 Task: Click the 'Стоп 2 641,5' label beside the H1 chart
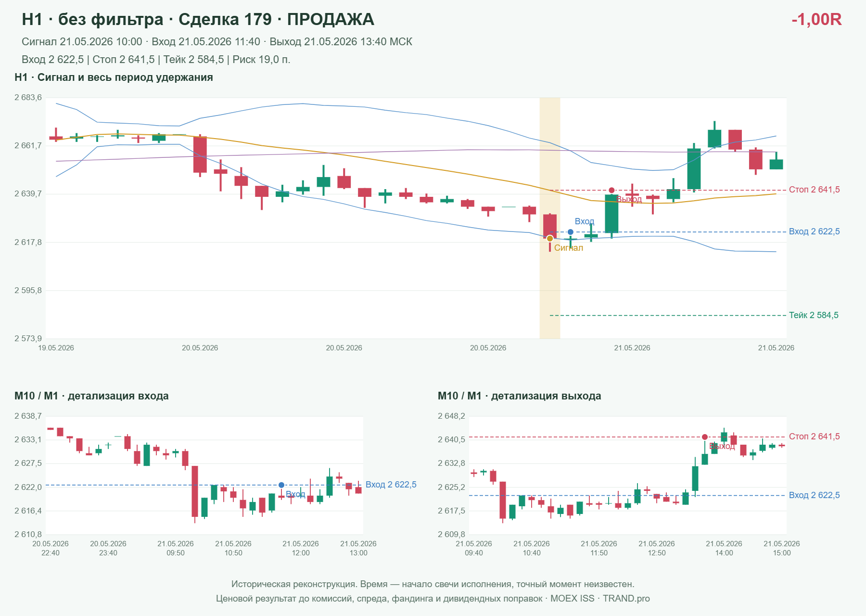[x=814, y=190]
